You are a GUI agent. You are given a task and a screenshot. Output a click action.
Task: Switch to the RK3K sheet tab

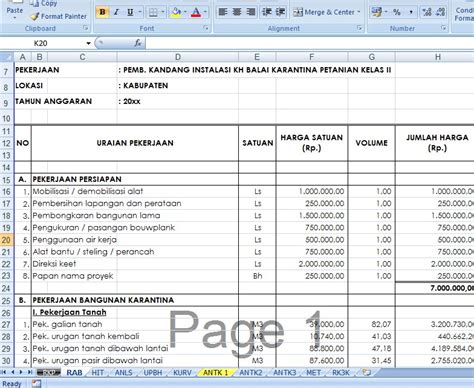pyautogui.click(x=341, y=372)
